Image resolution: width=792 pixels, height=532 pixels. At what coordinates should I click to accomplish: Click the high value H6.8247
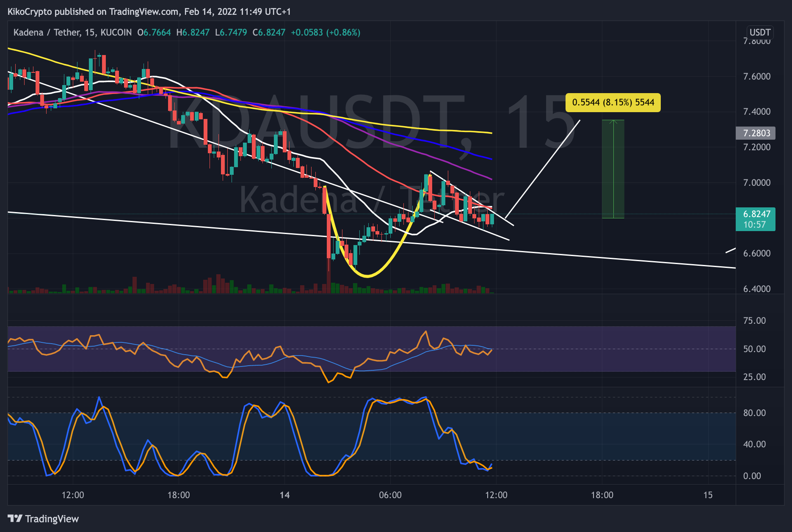coord(193,32)
